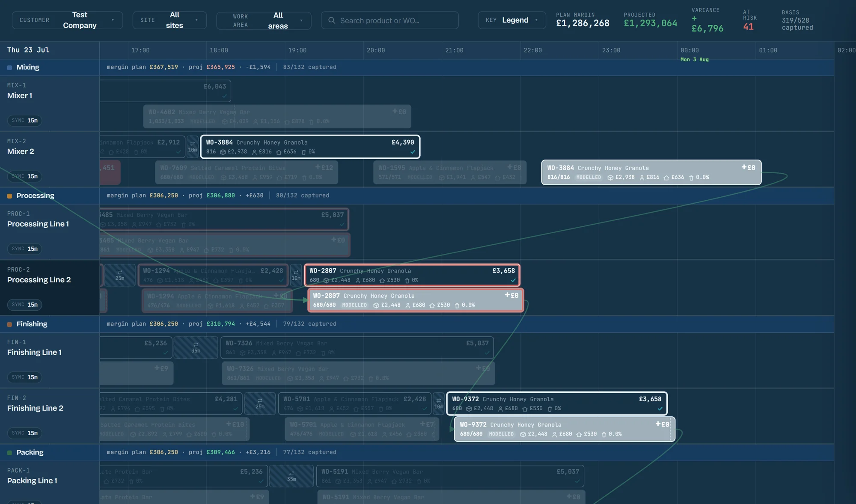Image resolution: width=856 pixels, height=504 pixels.
Task: Select planned WO-9372 Crunchy Honey Granola block
Action: 556,403
